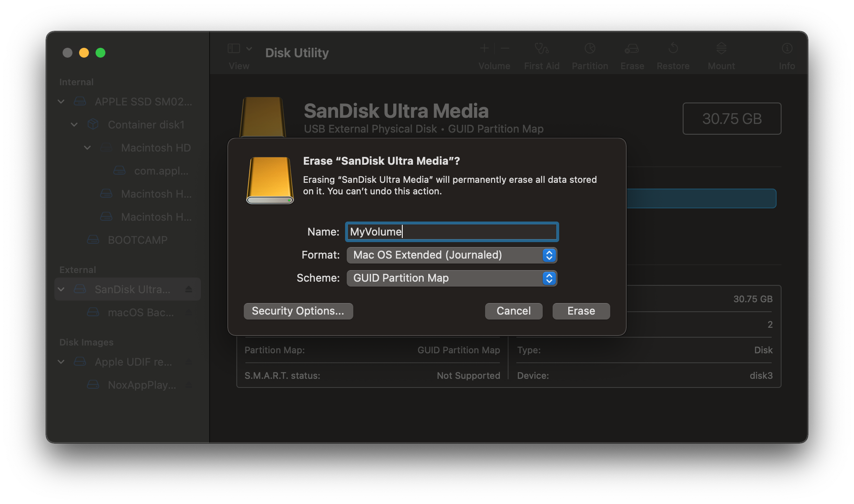Click the add Volume plus icon
This screenshot has width=854, height=504.
pos(484,49)
